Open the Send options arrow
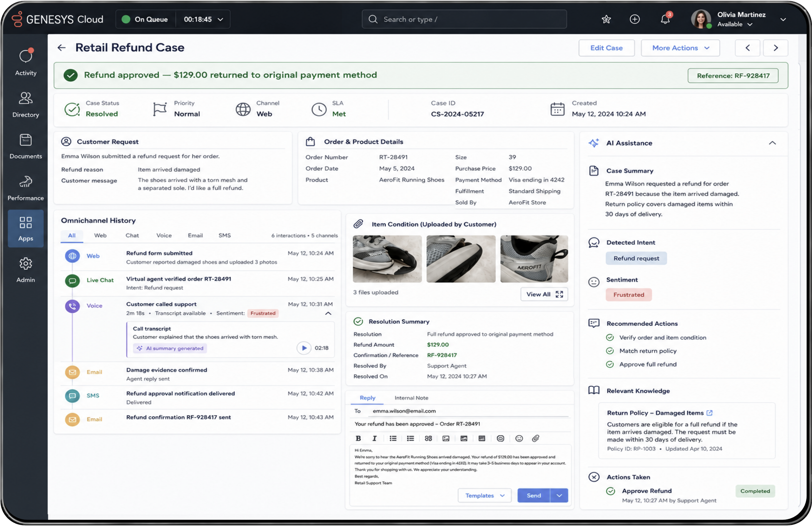The width and height of the screenshot is (812, 526). coord(559,495)
